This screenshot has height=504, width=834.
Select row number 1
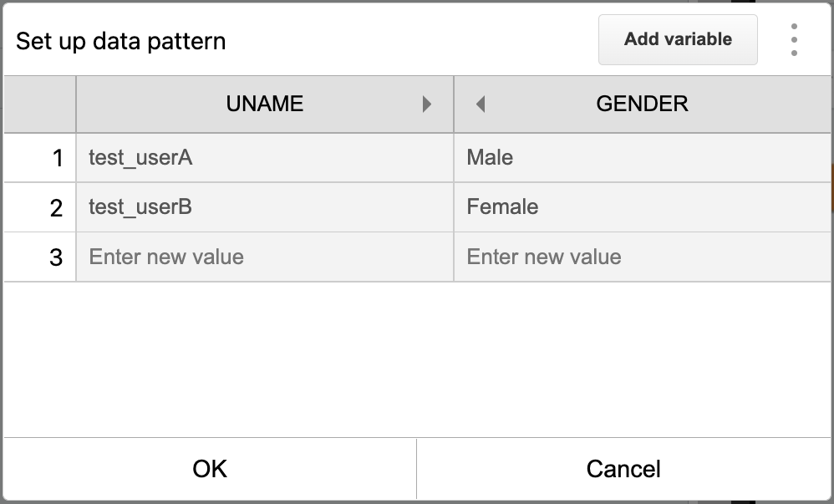coord(40,158)
